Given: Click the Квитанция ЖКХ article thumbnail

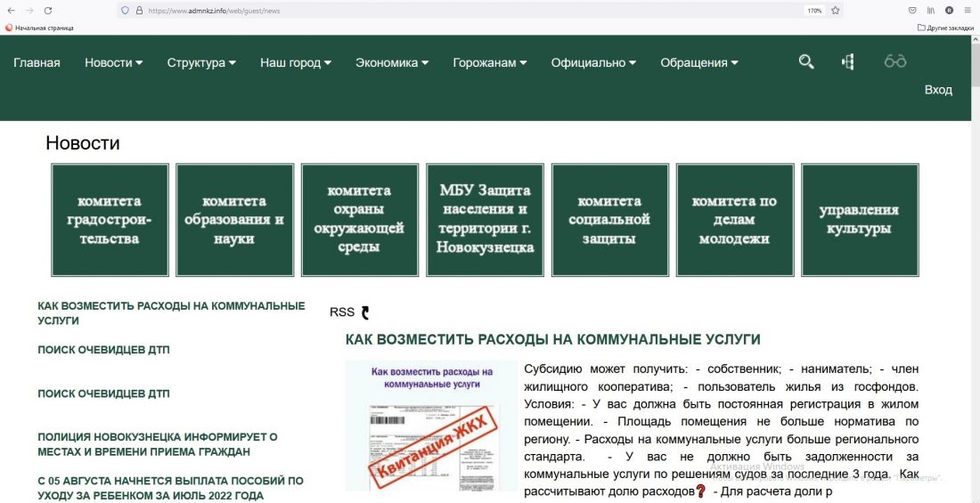Looking at the screenshot, I should click(431, 426).
